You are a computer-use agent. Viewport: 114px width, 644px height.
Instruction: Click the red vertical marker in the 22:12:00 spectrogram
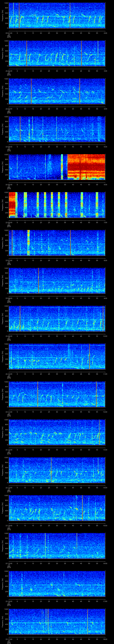point(99,432)
